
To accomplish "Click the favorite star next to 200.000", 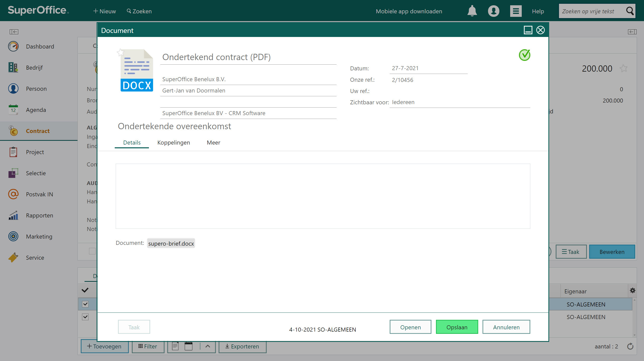I will click(x=624, y=68).
